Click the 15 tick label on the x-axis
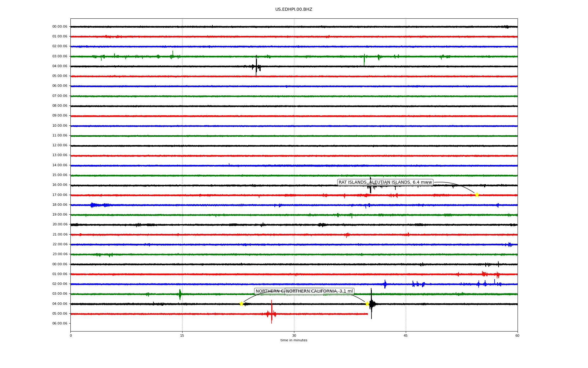The image size is (588, 368). [x=182, y=335]
